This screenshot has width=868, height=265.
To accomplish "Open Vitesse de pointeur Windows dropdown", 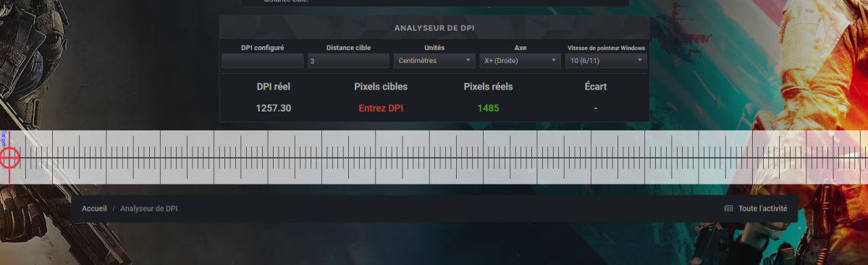I will 606,61.
